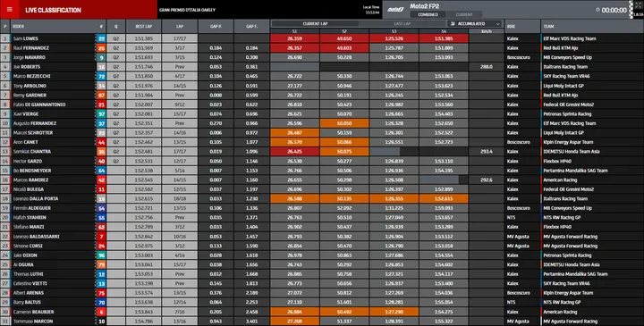Click Stefano Manzi number 62 badge
The height and width of the screenshot is (326, 644).
(101, 227)
